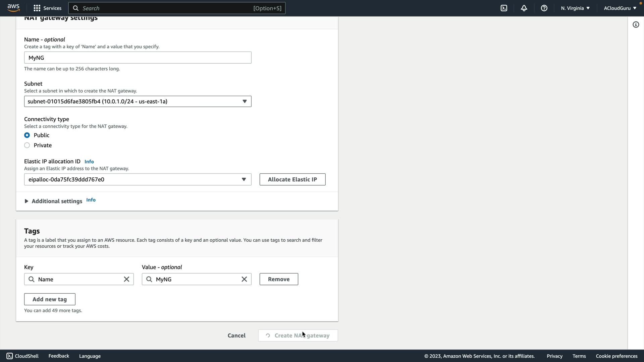
Task: Click the NAT gateway Name input field
Action: click(x=138, y=58)
